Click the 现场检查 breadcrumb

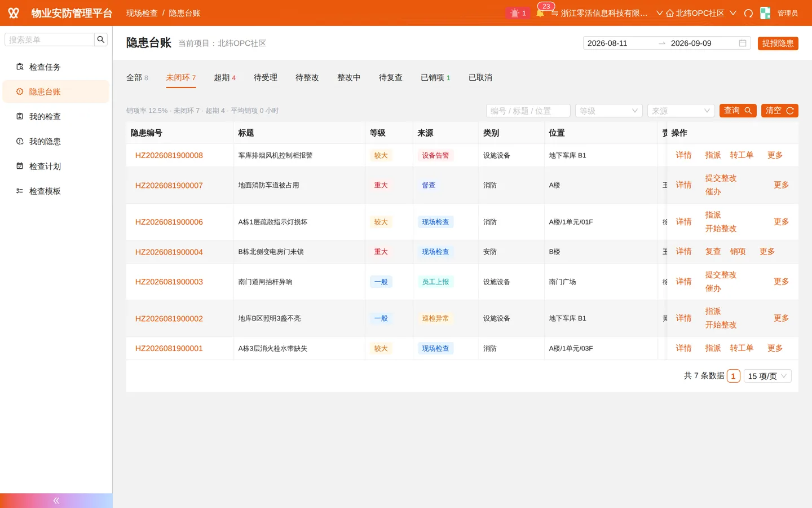coord(142,13)
